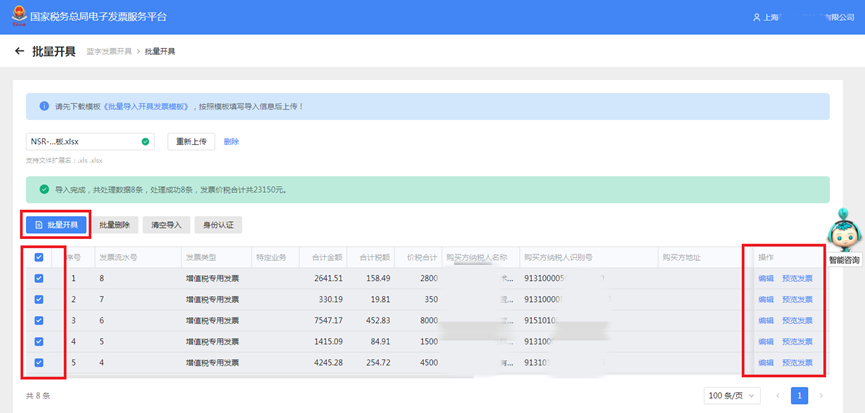
Task: Click the 国家税务总局电子发票服务平台 title
Action: click(98, 17)
